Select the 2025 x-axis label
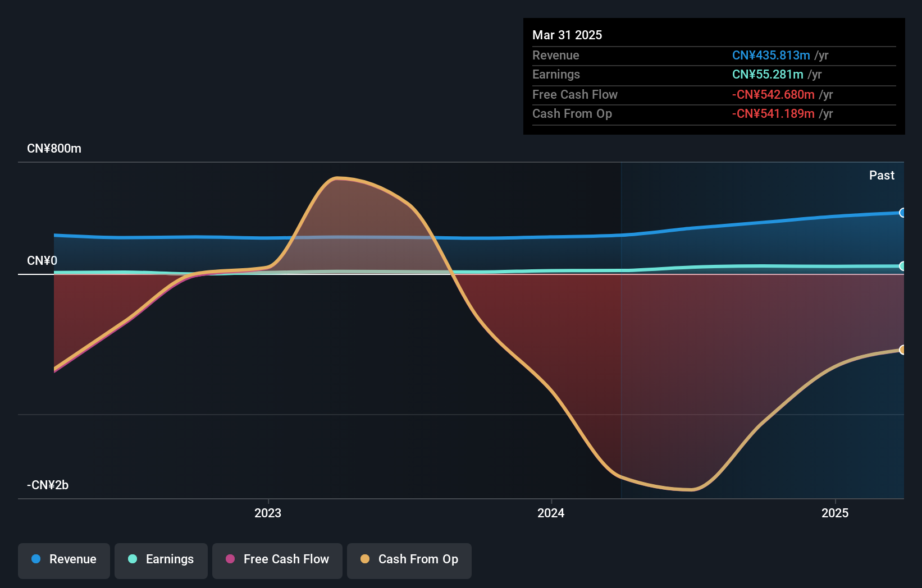 835,513
